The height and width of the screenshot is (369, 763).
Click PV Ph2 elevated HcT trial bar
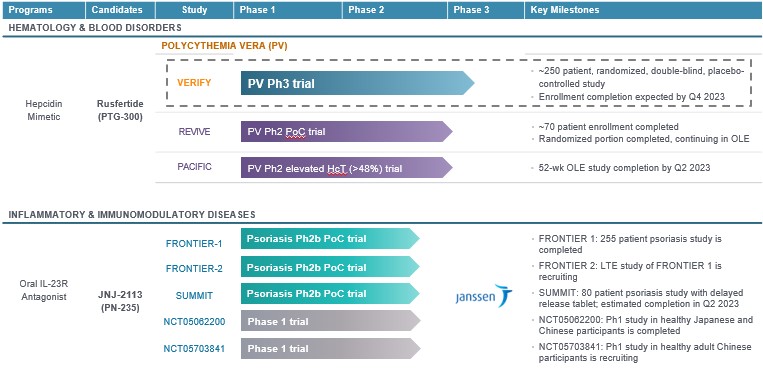tap(346, 168)
